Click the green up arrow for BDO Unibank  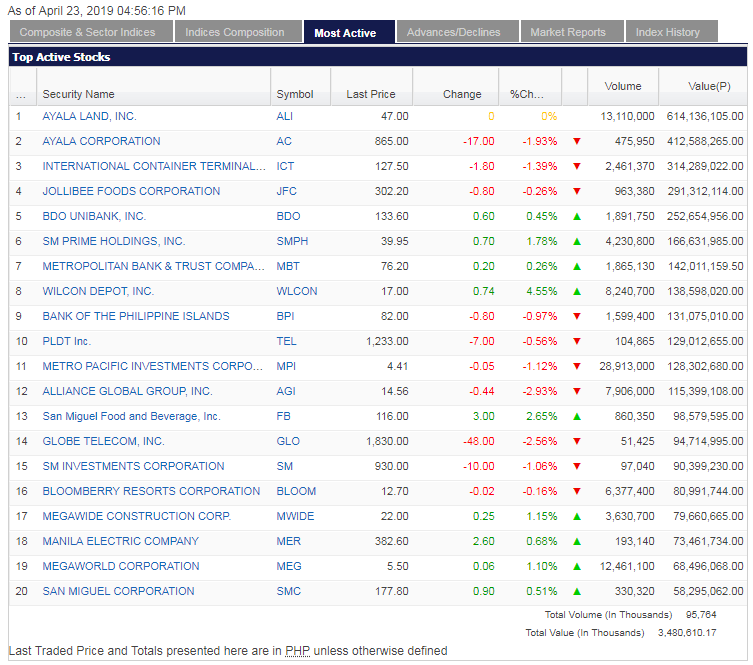coord(576,216)
